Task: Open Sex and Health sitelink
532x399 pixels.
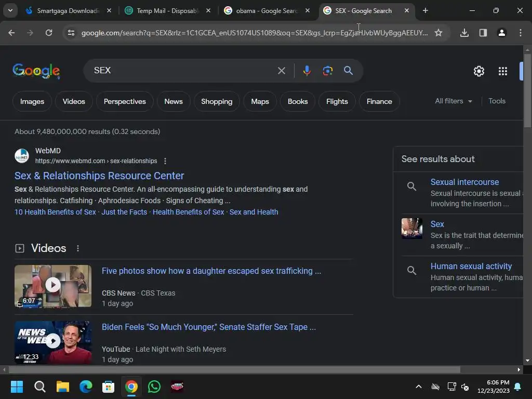Action: 254,212
